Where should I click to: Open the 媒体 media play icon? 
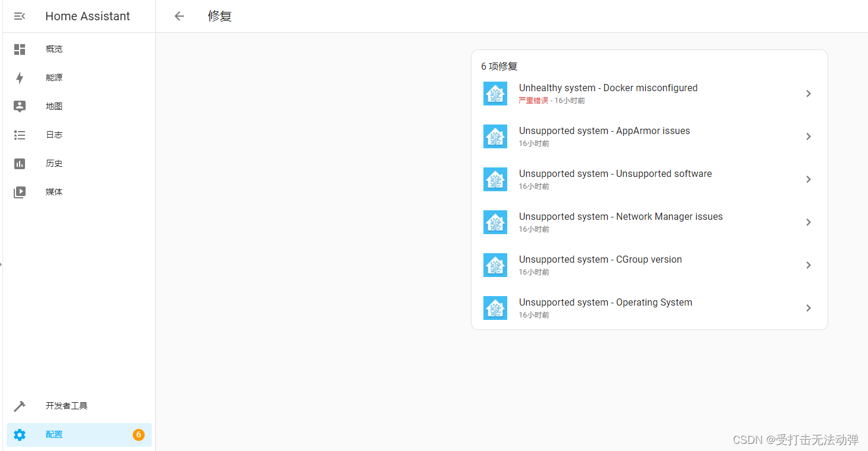point(20,192)
